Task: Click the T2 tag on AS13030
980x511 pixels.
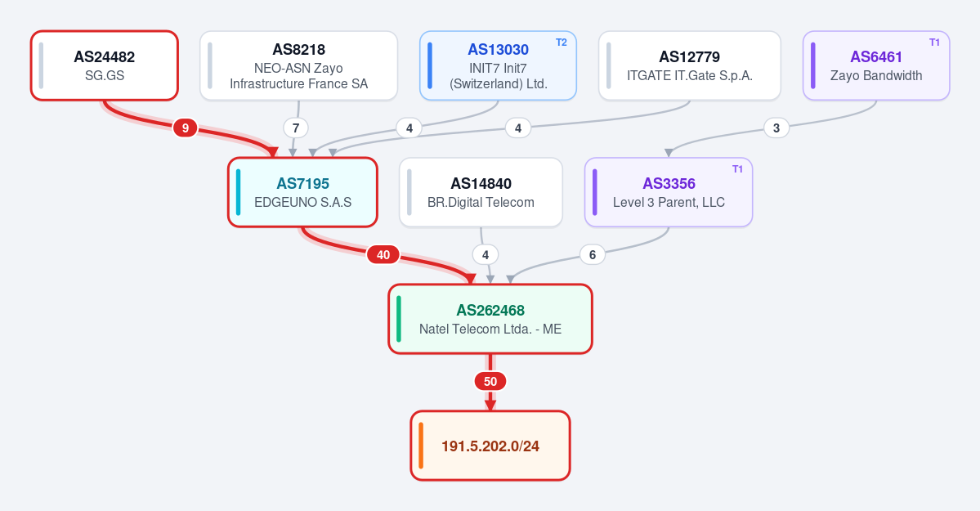Action: 562,43
